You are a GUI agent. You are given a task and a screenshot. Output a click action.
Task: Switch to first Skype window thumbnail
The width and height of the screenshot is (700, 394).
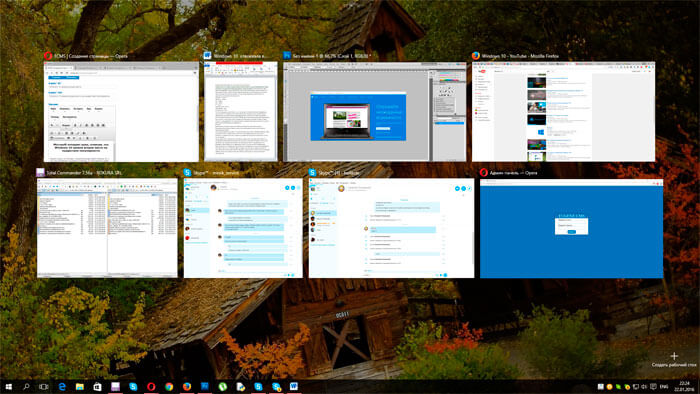tap(243, 228)
